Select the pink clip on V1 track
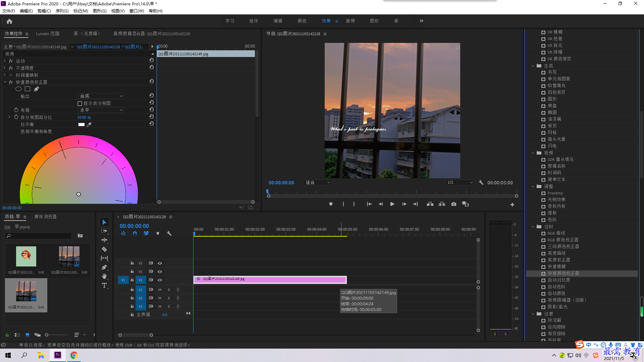 270,280
